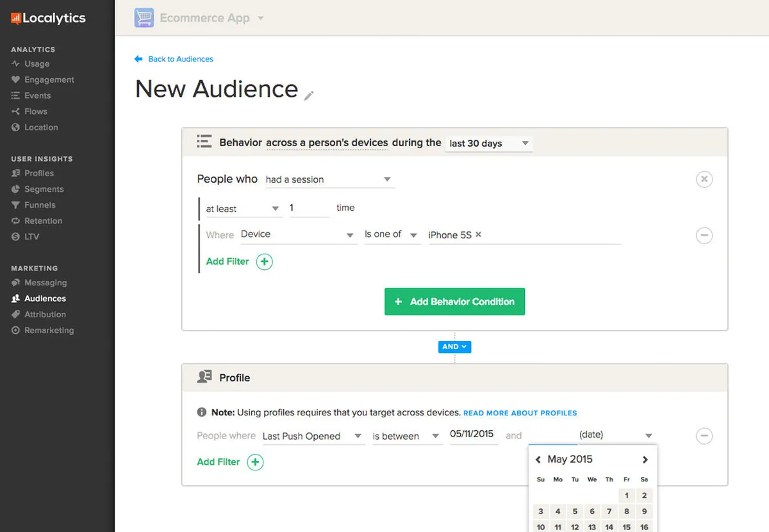Open the Is one of operator dropdown
769x532 pixels.
[392, 235]
